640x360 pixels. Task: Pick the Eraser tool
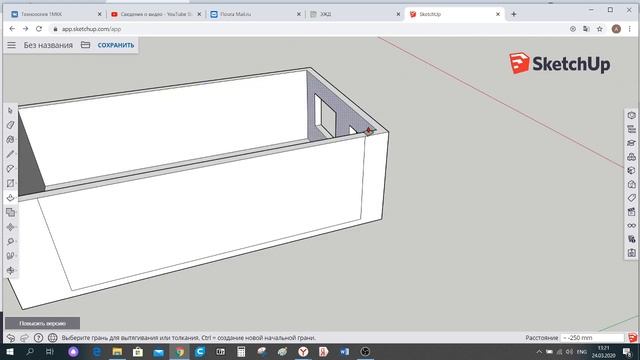pos(11,125)
